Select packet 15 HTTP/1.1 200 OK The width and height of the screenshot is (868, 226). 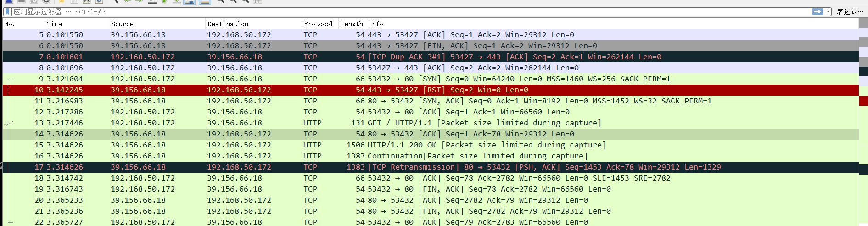[431, 145]
